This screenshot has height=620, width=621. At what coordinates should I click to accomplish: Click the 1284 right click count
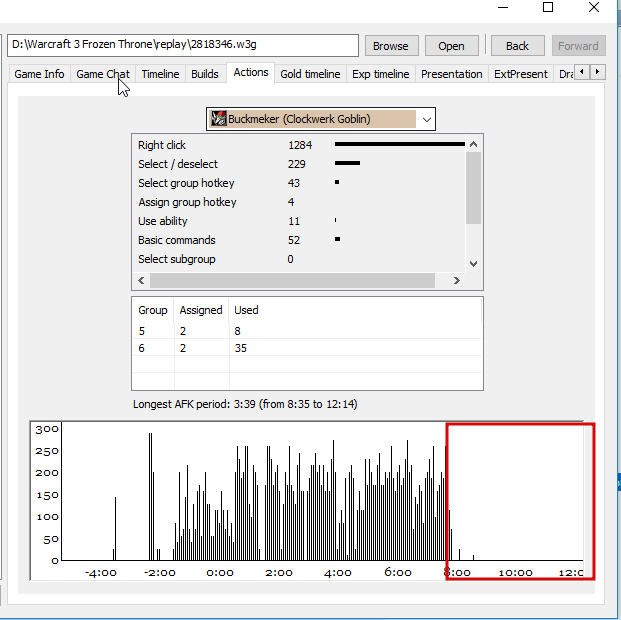(x=300, y=145)
